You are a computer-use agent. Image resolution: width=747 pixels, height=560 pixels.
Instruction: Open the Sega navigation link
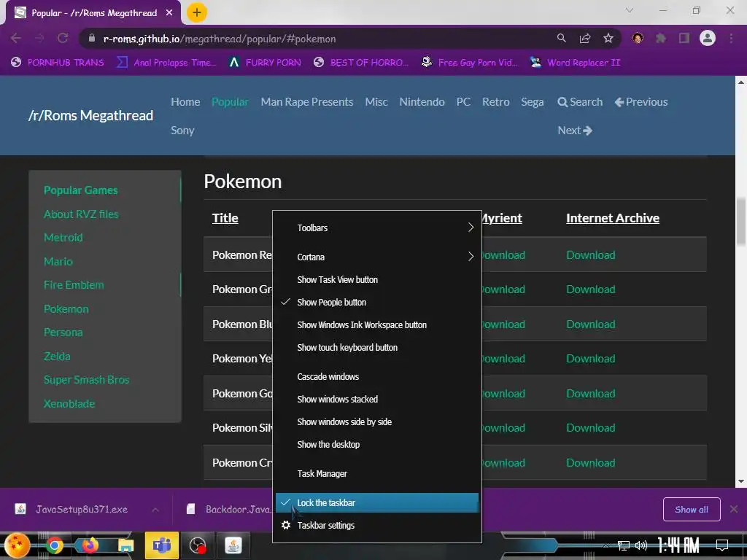pos(532,102)
